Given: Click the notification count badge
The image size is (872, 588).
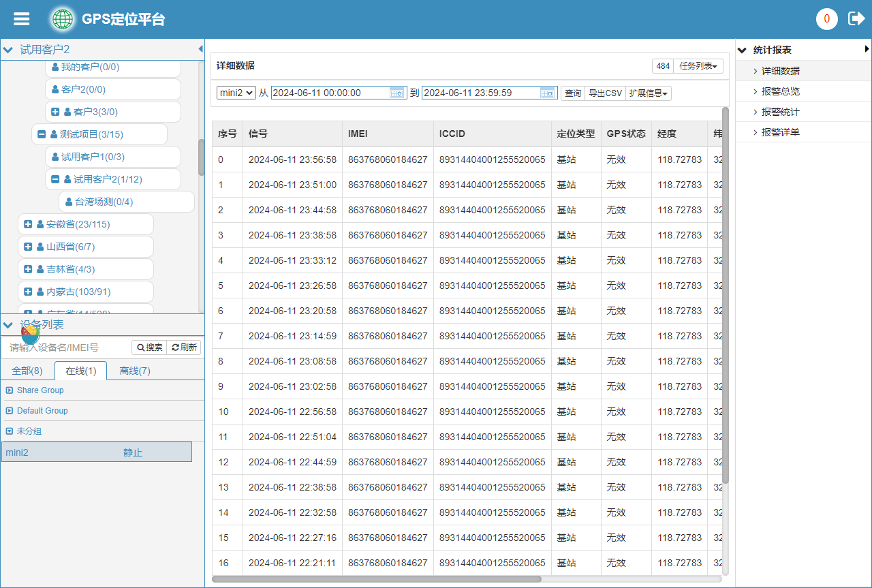Looking at the screenshot, I should click(826, 19).
